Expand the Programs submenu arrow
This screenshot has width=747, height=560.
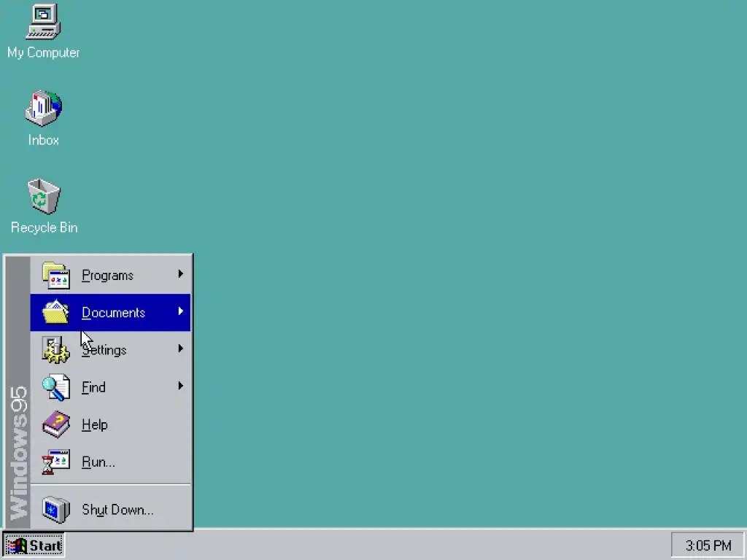click(181, 274)
